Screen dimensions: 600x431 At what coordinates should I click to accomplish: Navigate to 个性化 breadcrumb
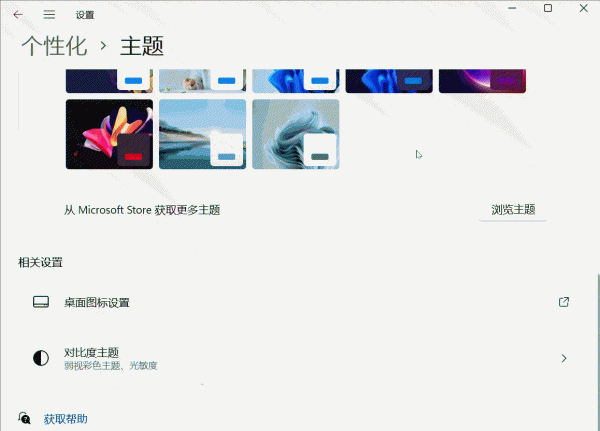pos(54,46)
